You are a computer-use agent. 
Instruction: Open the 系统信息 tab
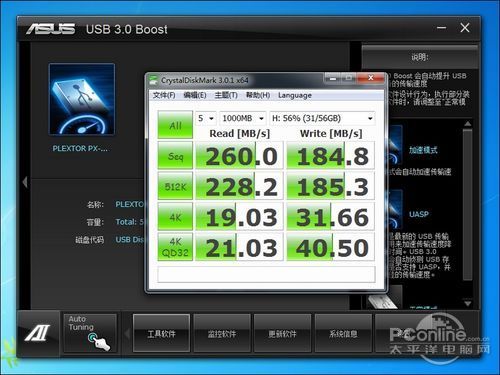coord(343,333)
